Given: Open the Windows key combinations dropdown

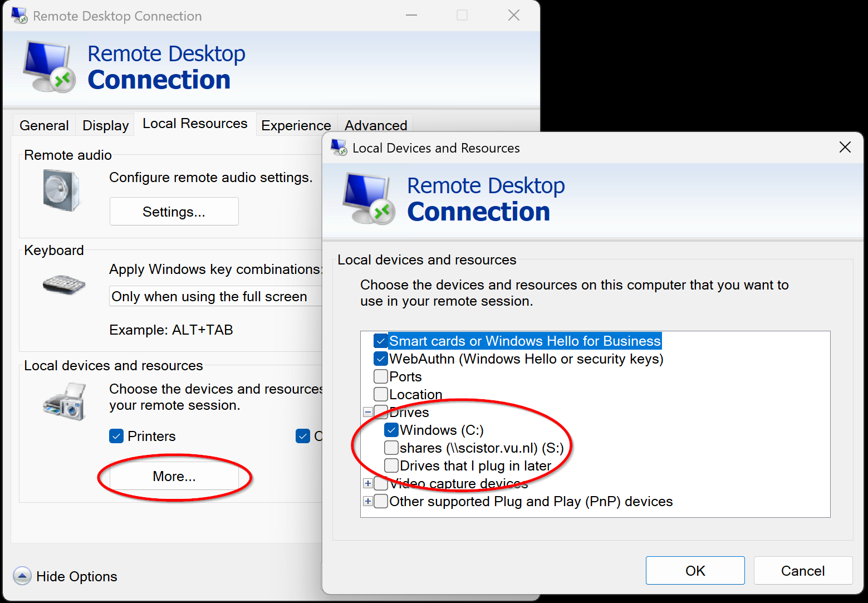Looking at the screenshot, I should click(215, 296).
